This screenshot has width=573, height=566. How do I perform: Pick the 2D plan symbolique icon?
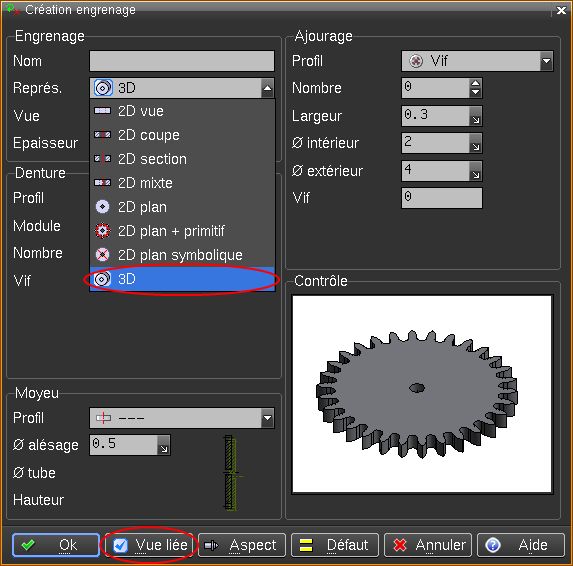click(102, 255)
